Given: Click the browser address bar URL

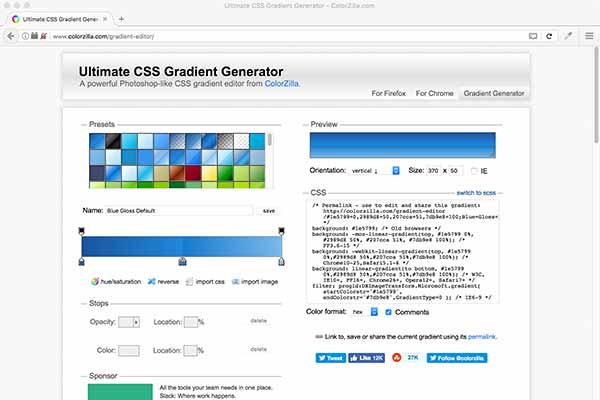Looking at the screenshot, I should click(x=103, y=36).
